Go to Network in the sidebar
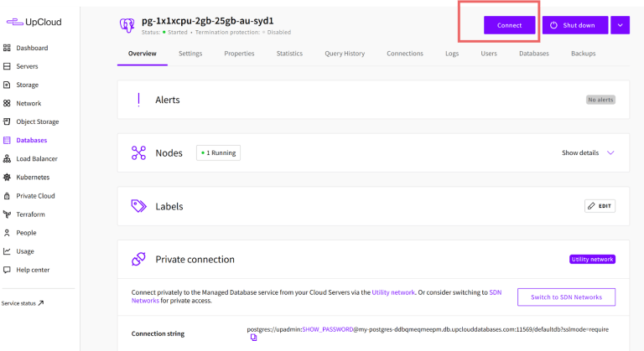This screenshot has width=644, height=351. [x=29, y=103]
